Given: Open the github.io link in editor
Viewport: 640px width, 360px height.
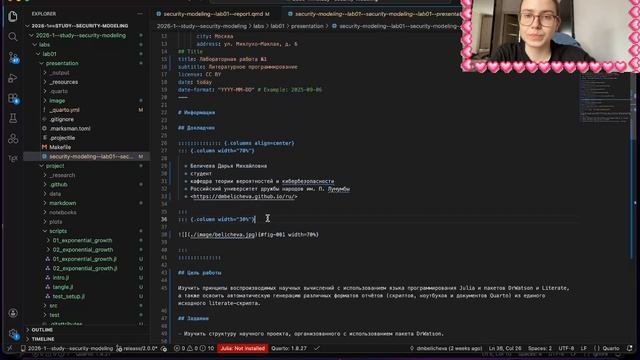Looking at the screenshot, I should [244, 197].
